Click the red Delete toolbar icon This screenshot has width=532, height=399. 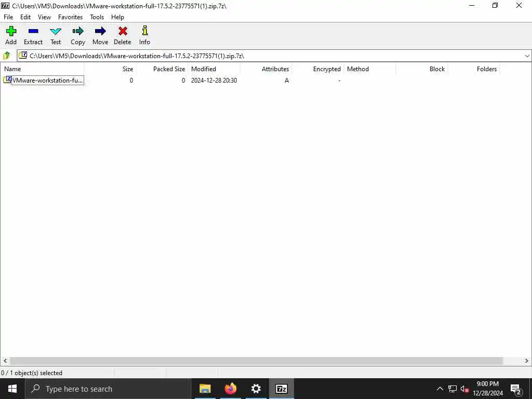[123, 31]
